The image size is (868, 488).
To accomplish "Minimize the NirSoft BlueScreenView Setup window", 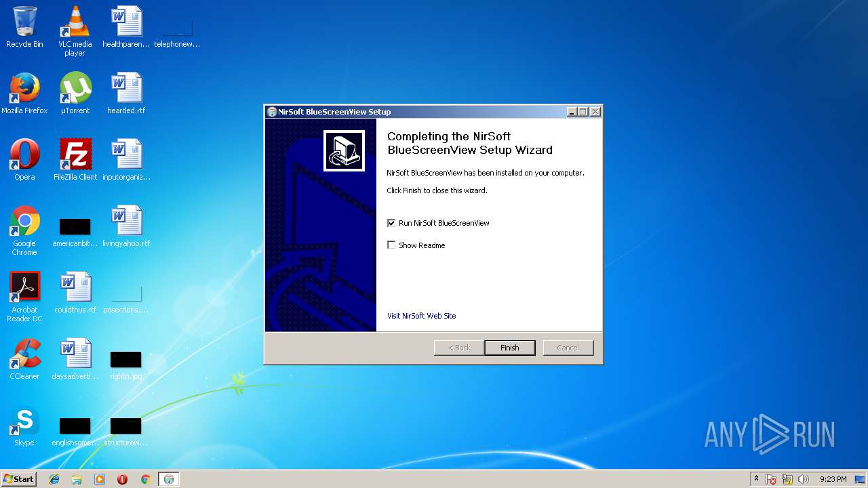I will pyautogui.click(x=572, y=112).
